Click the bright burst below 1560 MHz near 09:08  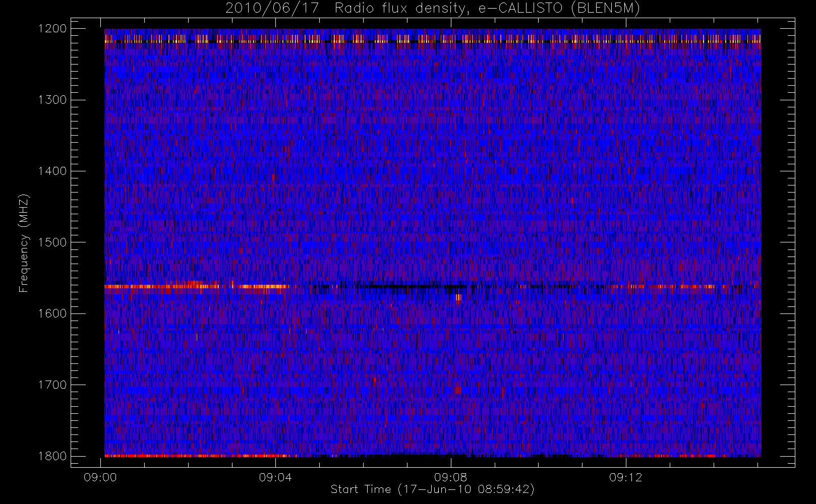point(458,298)
